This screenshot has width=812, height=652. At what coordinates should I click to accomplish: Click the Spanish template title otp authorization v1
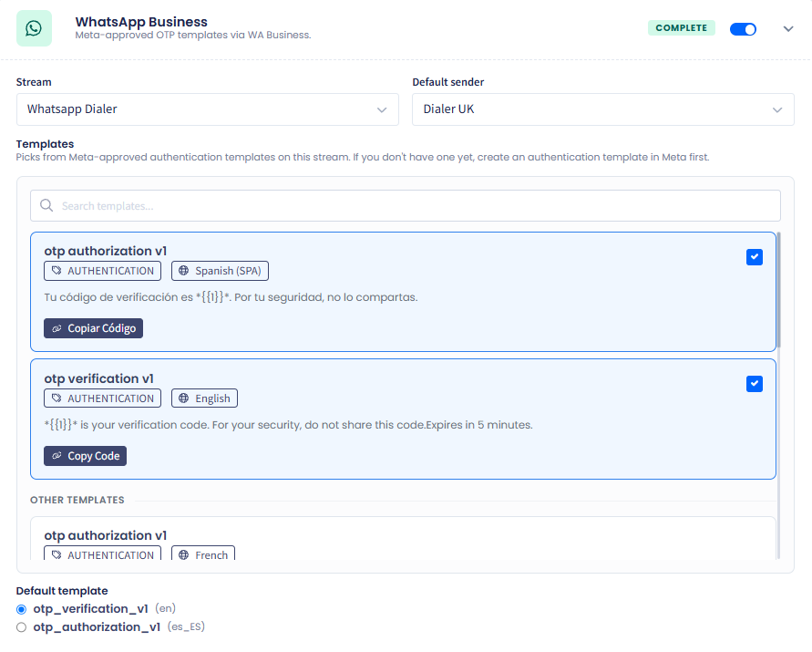tap(106, 251)
